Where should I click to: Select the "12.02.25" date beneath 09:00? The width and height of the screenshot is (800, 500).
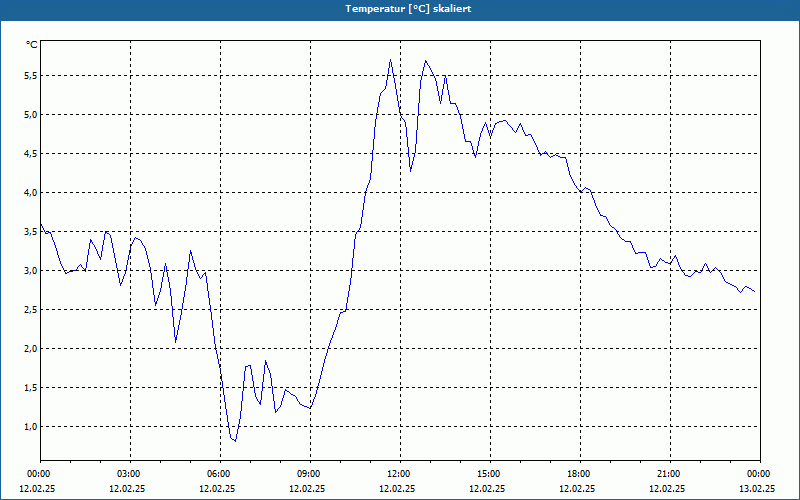pyautogui.click(x=307, y=489)
